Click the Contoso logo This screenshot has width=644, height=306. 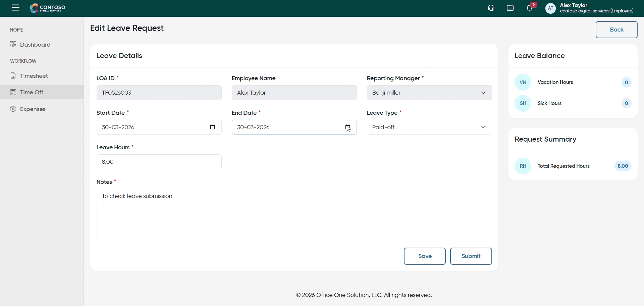point(48,8)
